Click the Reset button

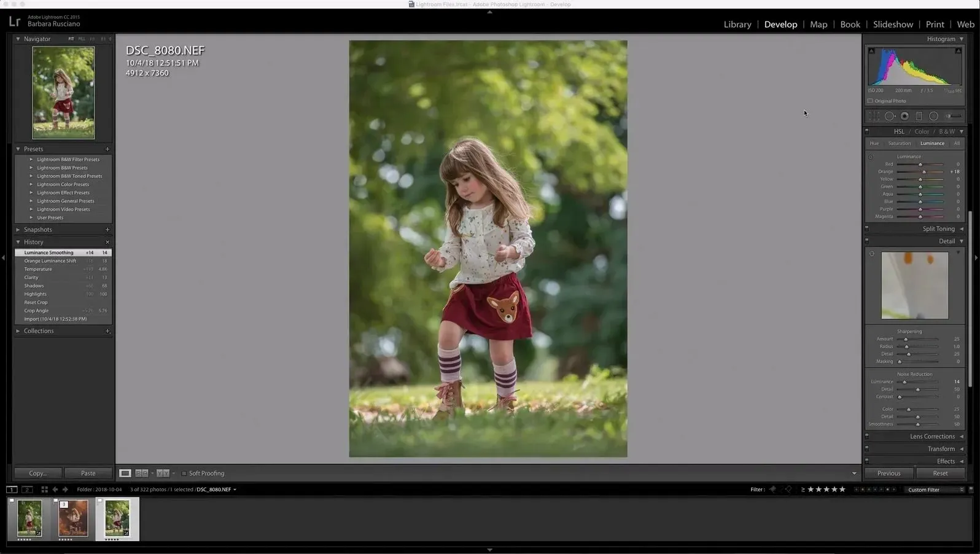tap(940, 473)
